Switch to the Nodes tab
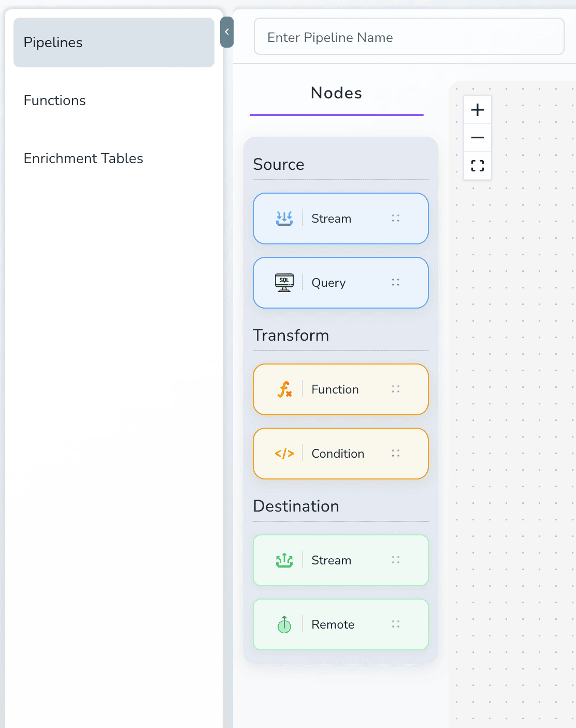Image resolution: width=576 pixels, height=728 pixels. click(336, 93)
